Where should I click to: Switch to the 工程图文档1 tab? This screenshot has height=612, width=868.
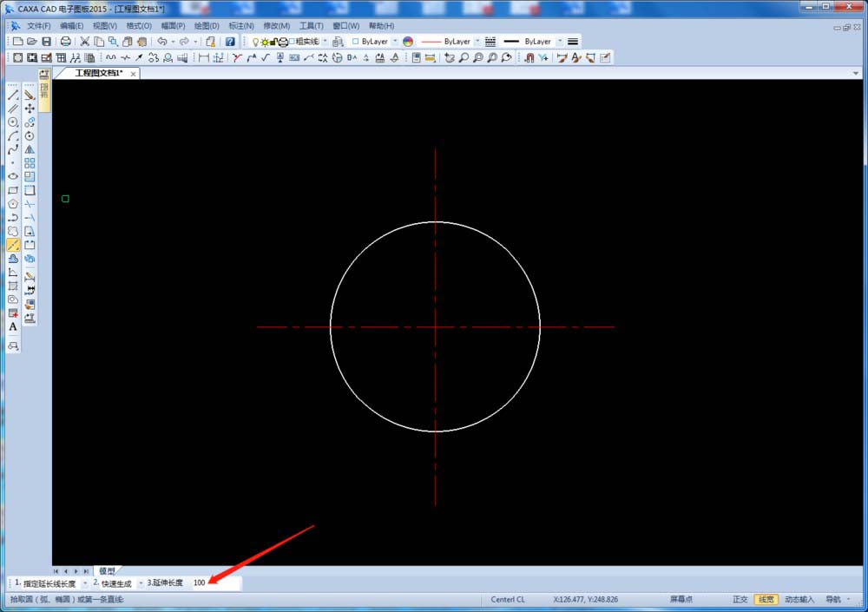point(99,73)
